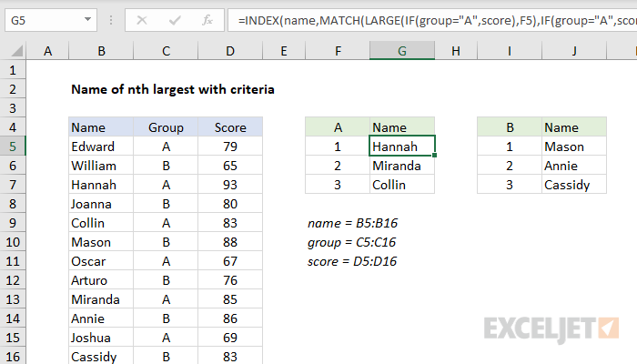Select 'Miranda' in the group A results
Screen dimensions: 637x364
[402, 166]
